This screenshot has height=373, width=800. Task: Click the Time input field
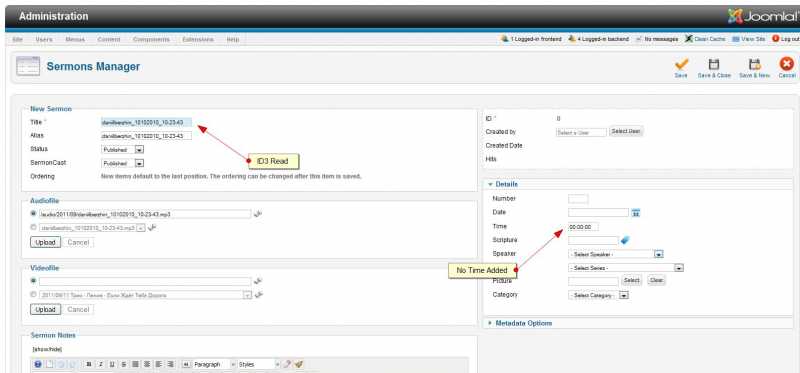tap(583, 227)
